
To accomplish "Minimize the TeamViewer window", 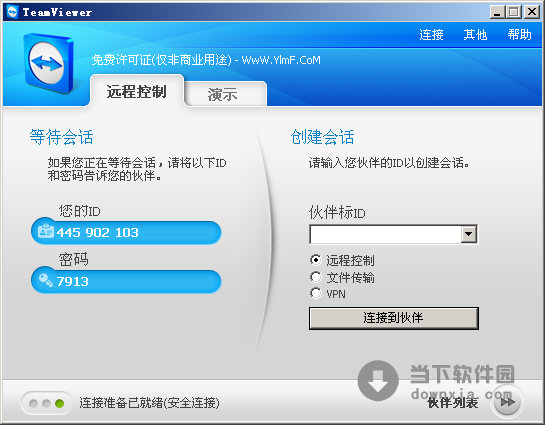I will click(497, 12).
